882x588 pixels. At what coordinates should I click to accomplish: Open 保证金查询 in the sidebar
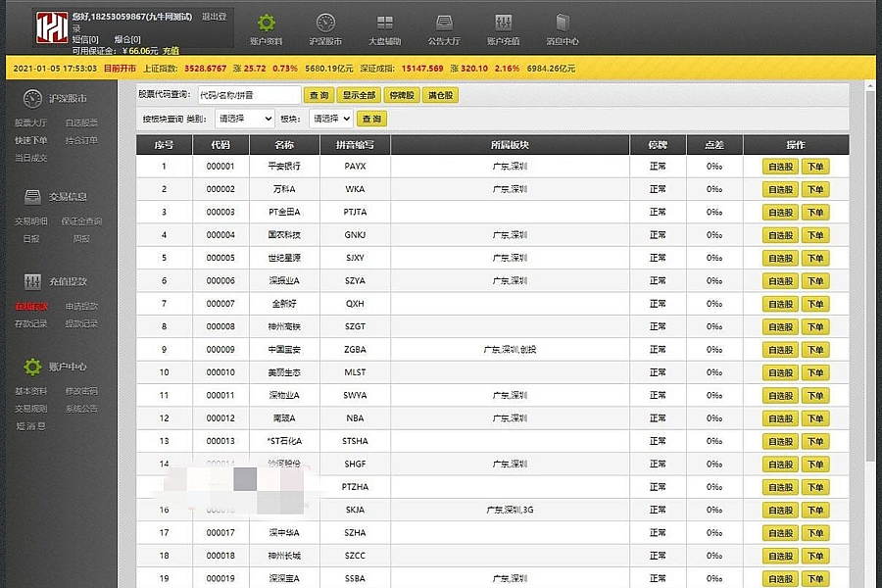click(x=81, y=221)
